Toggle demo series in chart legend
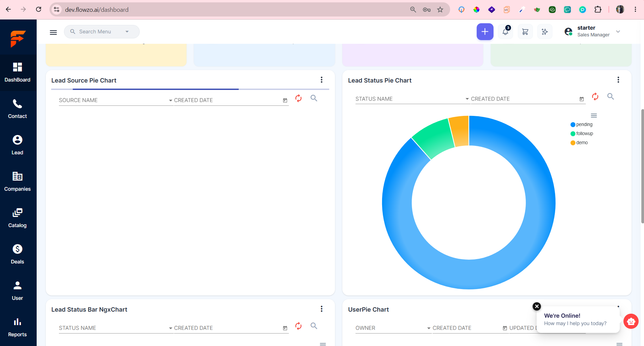The height and width of the screenshot is (346, 644). (579, 143)
